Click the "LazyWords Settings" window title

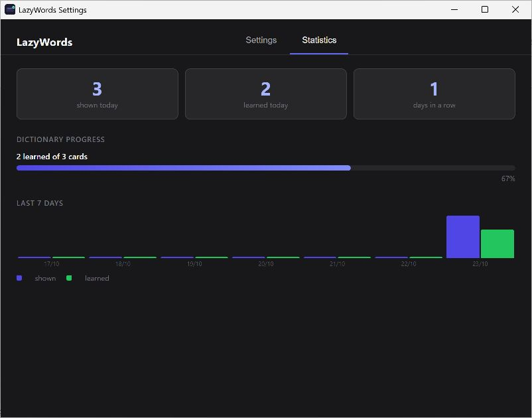[x=52, y=10]
